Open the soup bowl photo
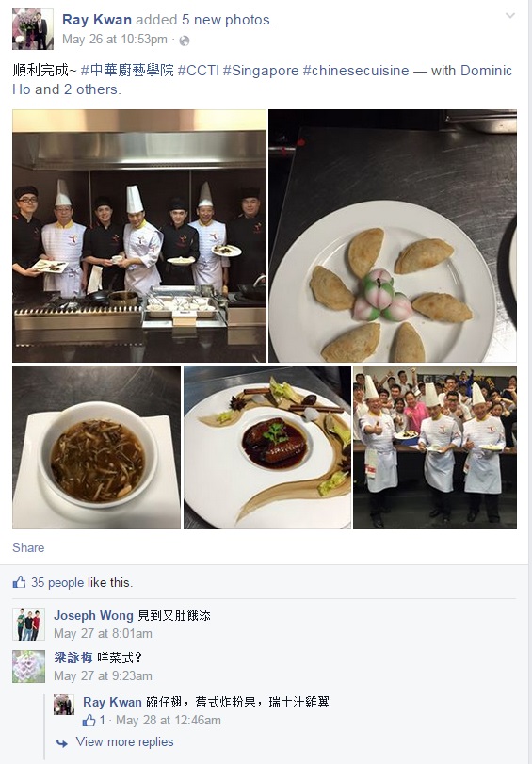532x764 pixels. pos(96,447)
